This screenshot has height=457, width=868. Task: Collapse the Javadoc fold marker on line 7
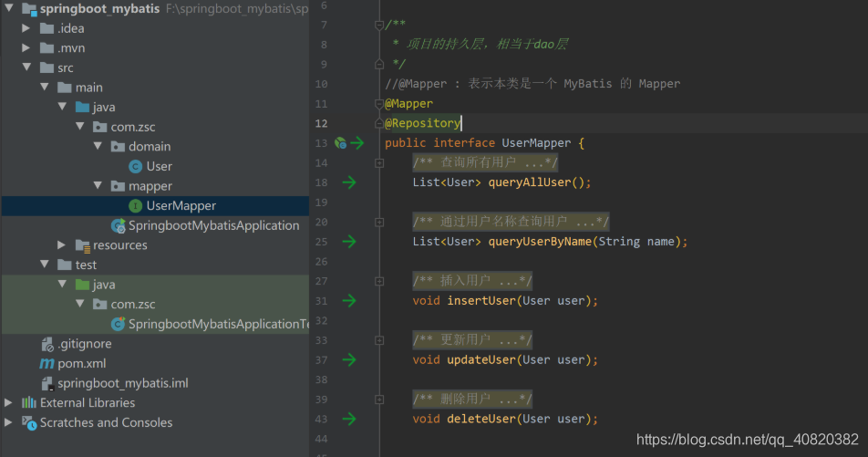tap(379, 25)
